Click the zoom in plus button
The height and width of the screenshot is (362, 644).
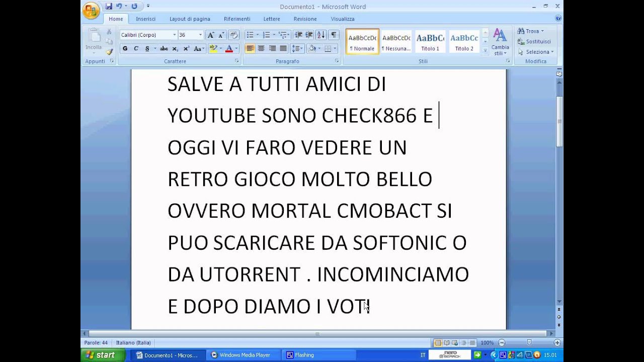[x=557, y=343]
